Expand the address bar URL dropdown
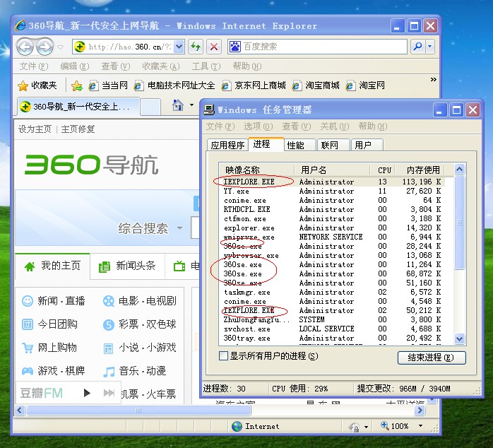Viewport: 493px width, 448px height. pos(179,47)
